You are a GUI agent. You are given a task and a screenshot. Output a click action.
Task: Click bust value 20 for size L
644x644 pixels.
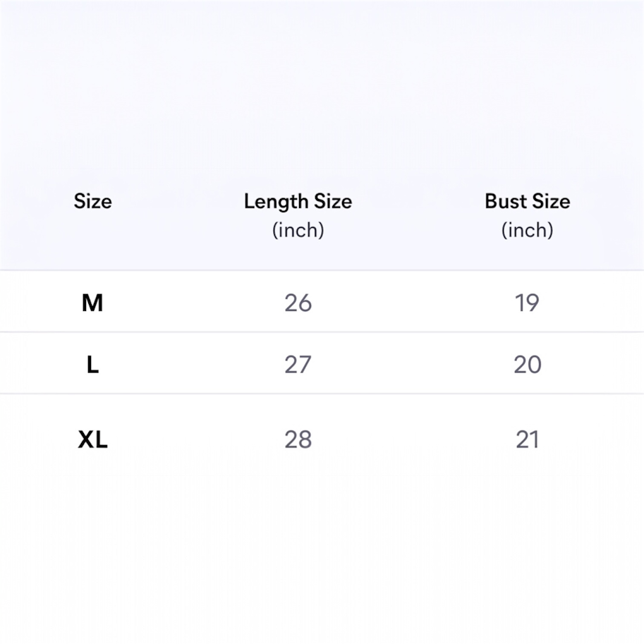[527, 365]
